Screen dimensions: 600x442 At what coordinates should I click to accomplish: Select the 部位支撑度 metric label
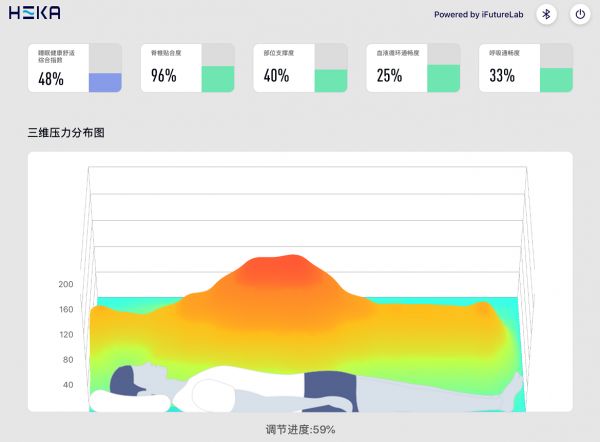[x=278, y=55]
